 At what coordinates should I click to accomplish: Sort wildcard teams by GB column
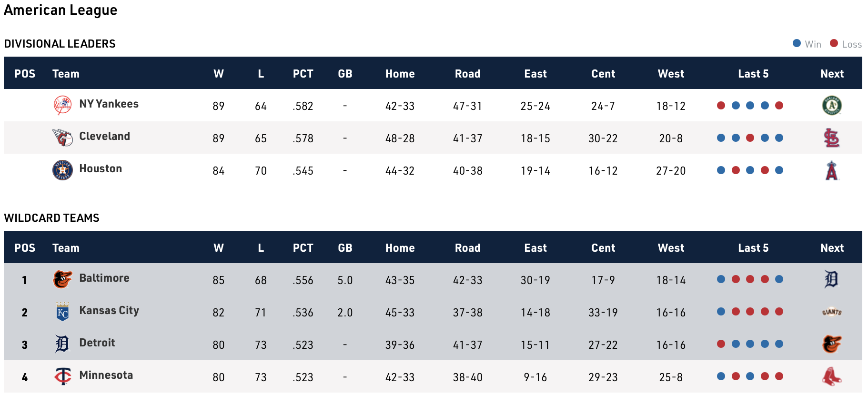(345, 248)
